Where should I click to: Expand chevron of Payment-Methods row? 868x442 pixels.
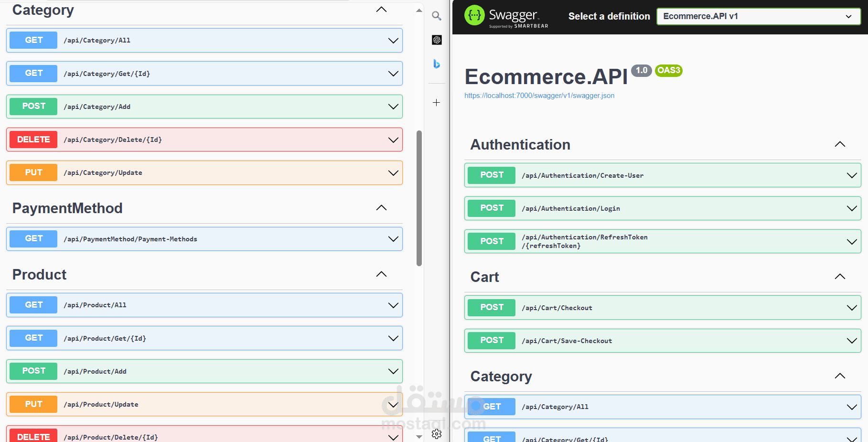click(x=393, y=239)
